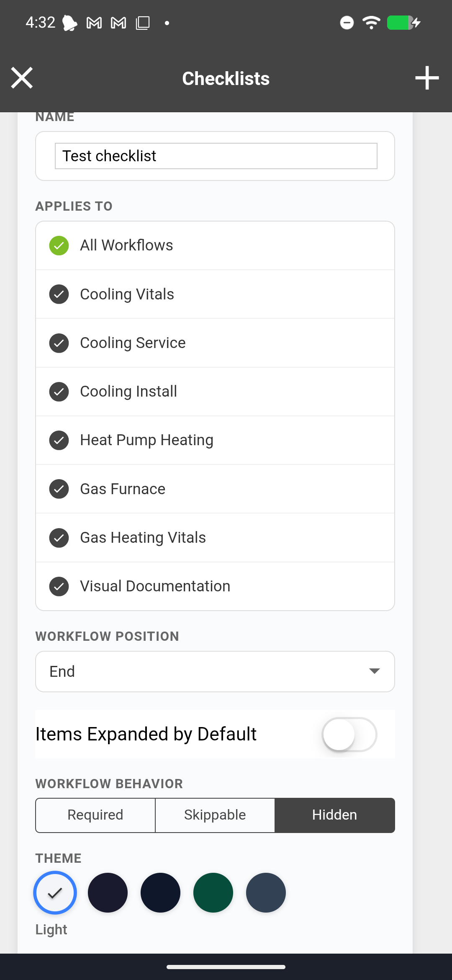Toggle Cooling Install checkmark icon
452x980 pixels.
59,392
